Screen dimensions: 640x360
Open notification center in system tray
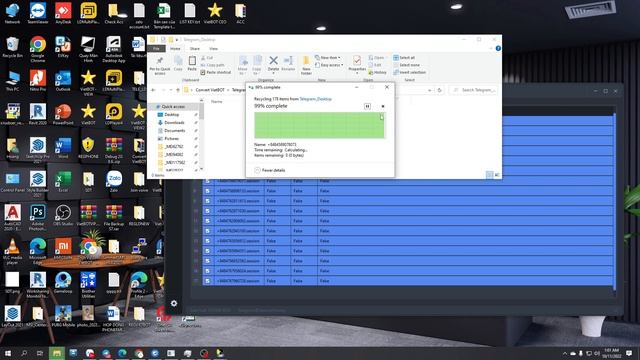[x=629, y=353]
